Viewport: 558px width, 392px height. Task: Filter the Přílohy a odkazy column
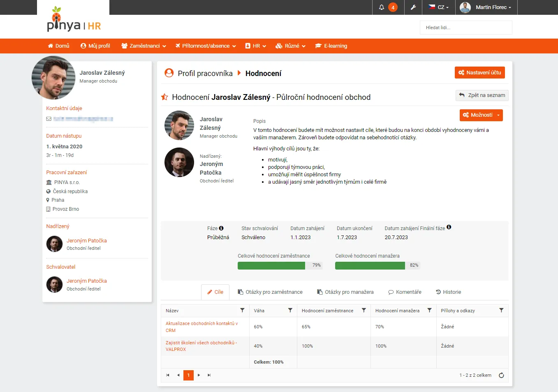tap(501, 310)
